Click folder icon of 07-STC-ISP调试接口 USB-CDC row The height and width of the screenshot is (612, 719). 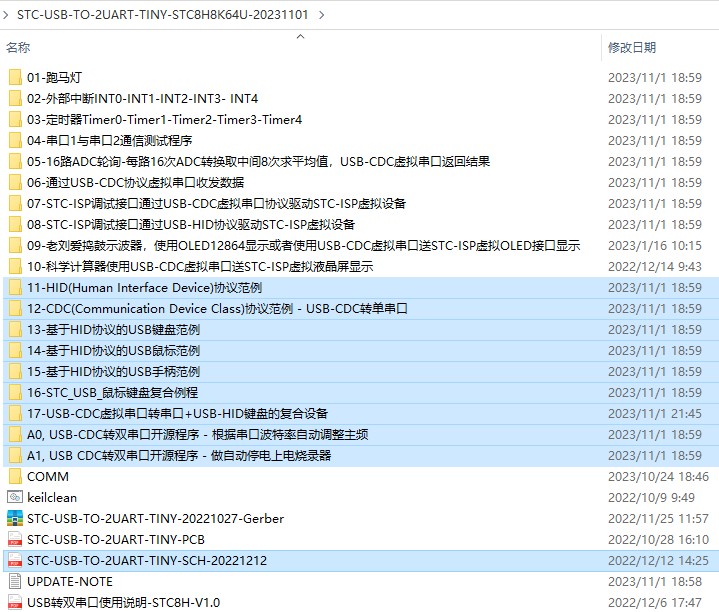pos(15,204)
